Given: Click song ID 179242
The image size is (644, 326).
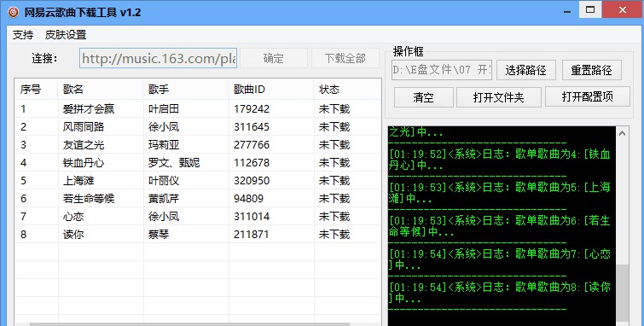Looking at the screenshot, I should [252, 109].
